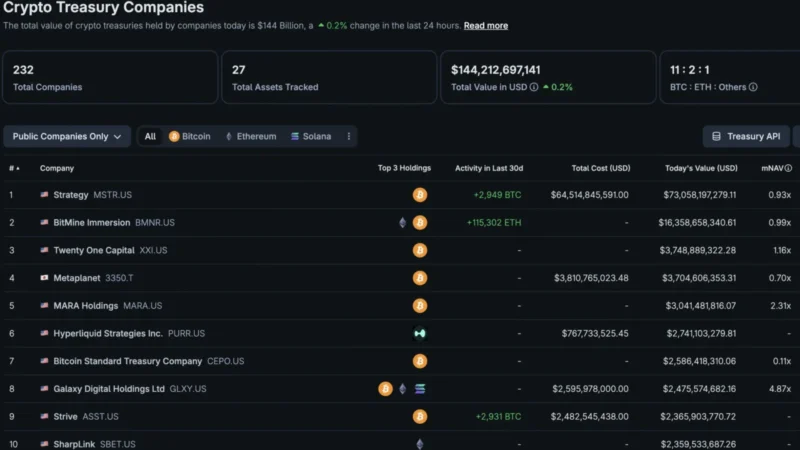Follow the Read more link

coord(486,26)
